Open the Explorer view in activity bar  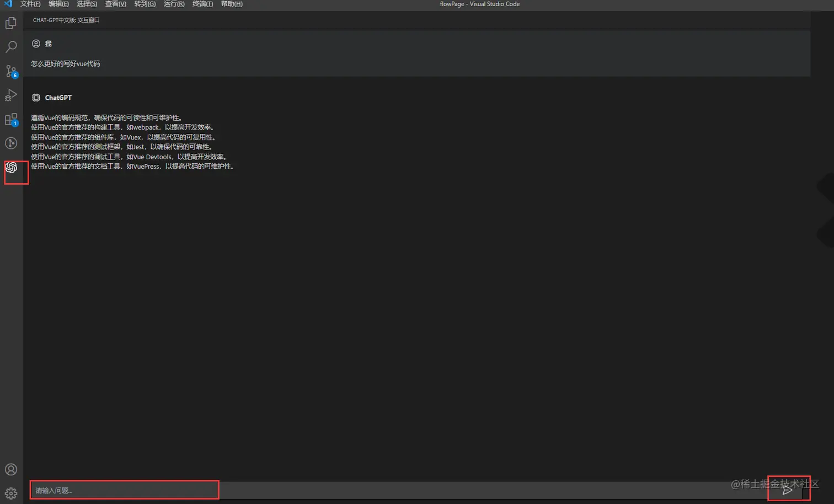click(11, 23)
